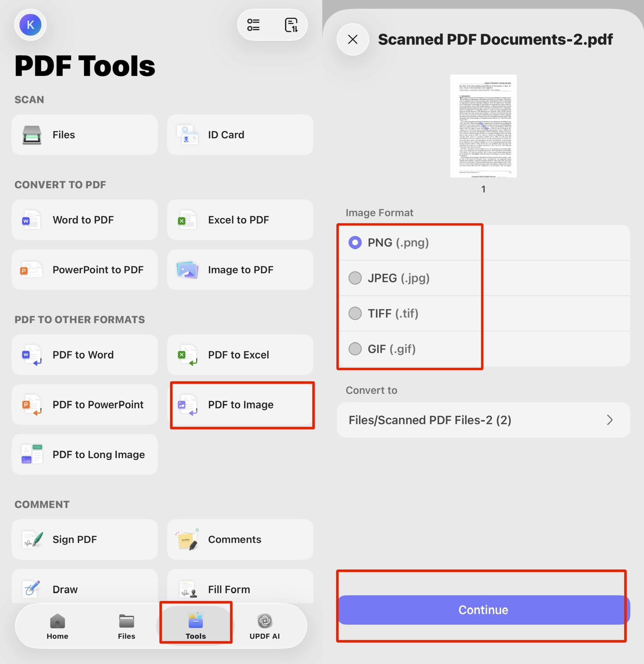This screenshot has width=644, height=664.
Task: Open PDF to Image converter
Action: [240, 405]
